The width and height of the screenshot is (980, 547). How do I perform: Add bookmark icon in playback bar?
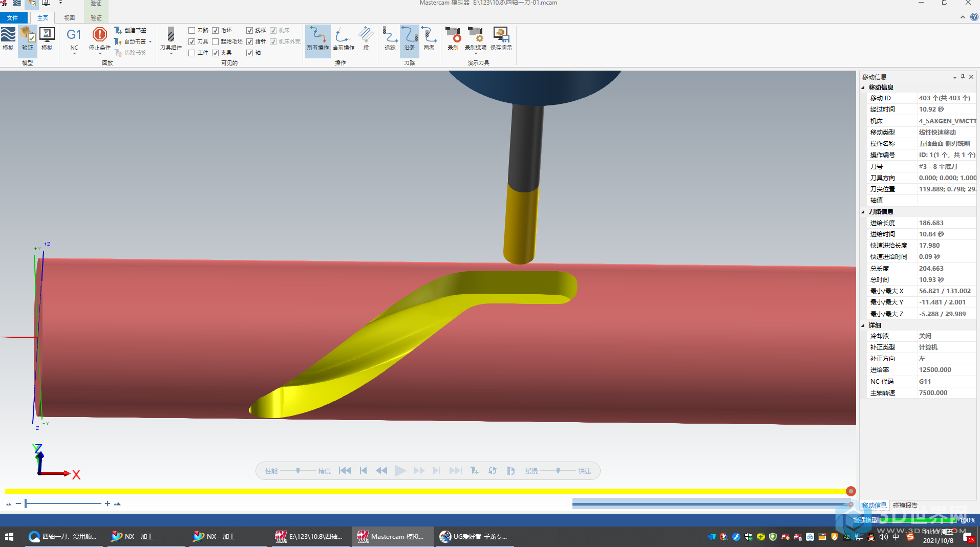click(x=475, y=471)
